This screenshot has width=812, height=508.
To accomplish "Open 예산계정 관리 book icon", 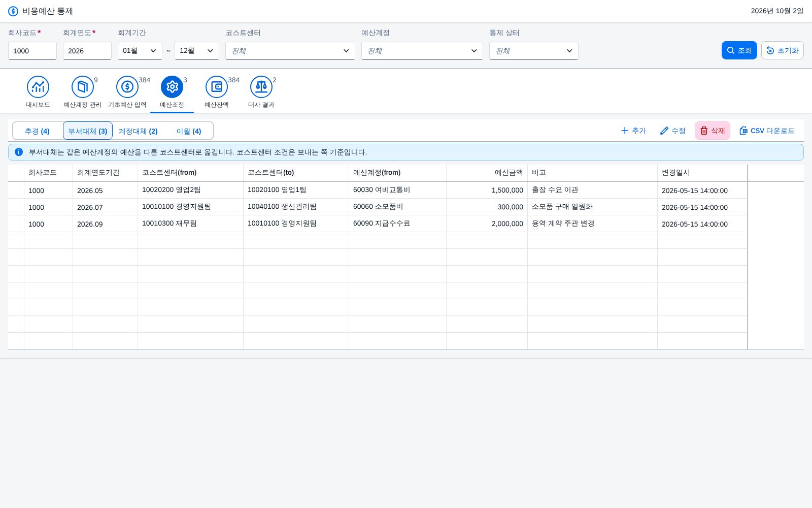I will pos(83,87).
